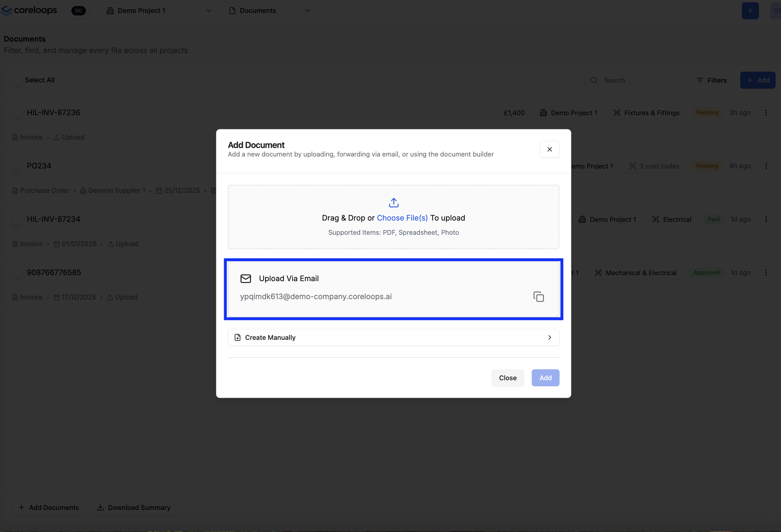The image size is (781, 532).
Task: Open the Documents section dropdown
Action: [270, 11]
